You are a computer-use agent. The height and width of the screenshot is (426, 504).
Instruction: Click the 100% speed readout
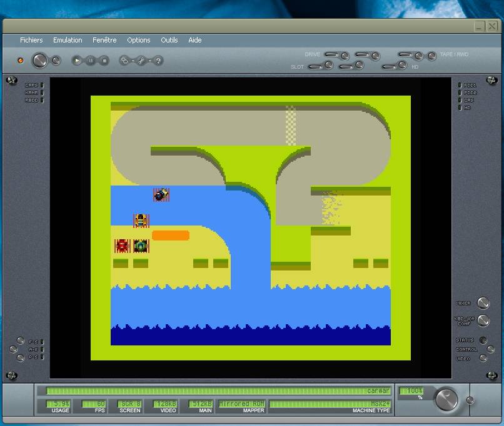411,390
